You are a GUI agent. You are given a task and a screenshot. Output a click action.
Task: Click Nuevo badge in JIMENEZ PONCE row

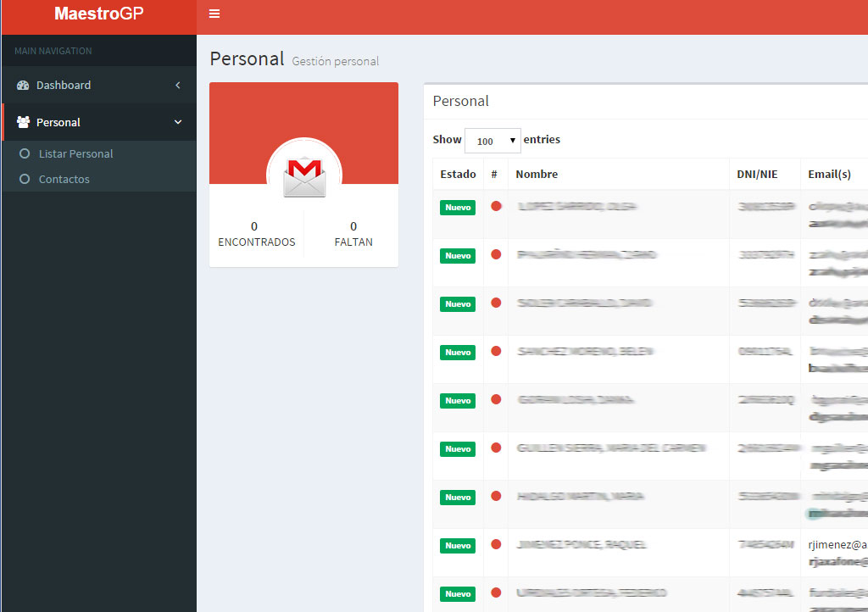click(458, 546)
